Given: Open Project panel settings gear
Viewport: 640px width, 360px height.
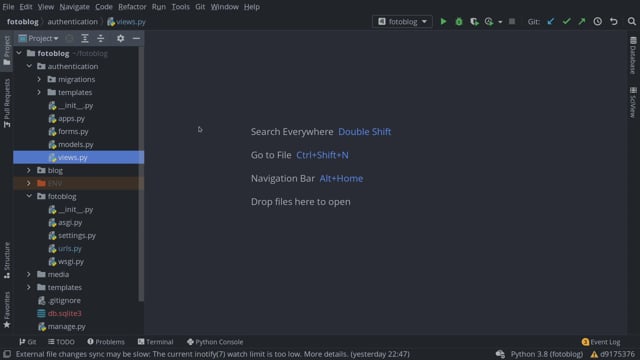Looking at the screenshot, I should [x=120, y=38].
